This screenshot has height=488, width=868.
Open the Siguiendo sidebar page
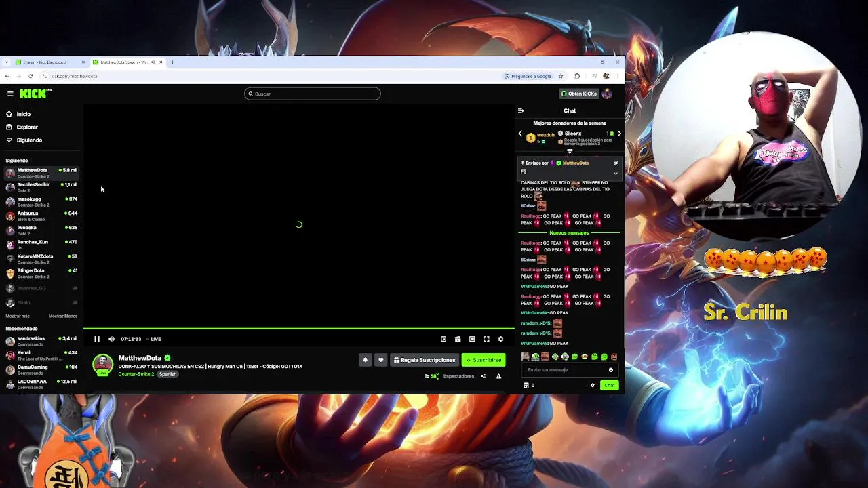24,140
